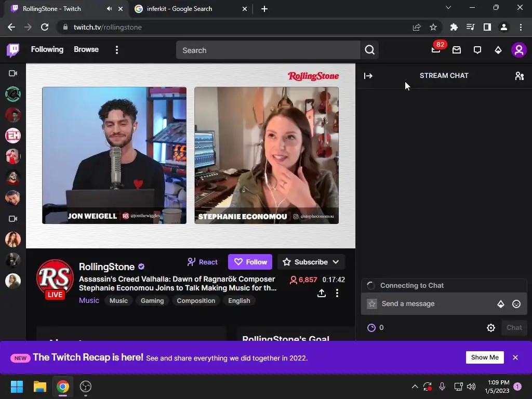Click the stream title text
The height and width of the screenshot is (399, 532).
[x=178, y=284]
